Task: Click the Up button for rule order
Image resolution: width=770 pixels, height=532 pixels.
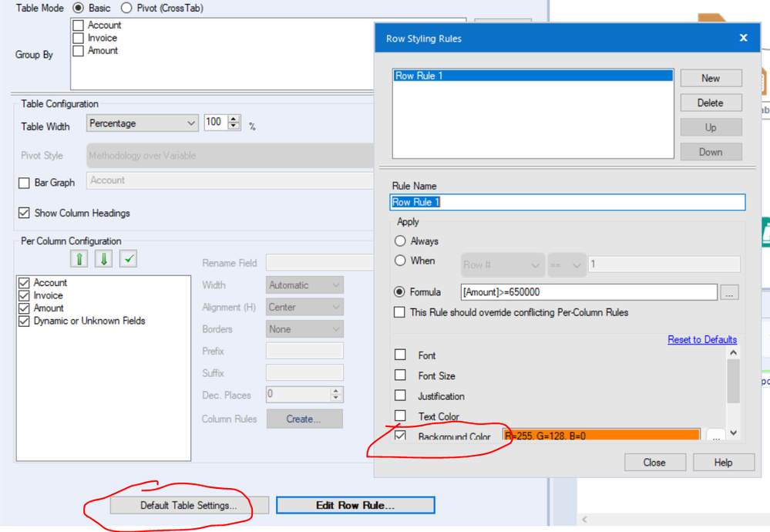Action: click(711, 127)
